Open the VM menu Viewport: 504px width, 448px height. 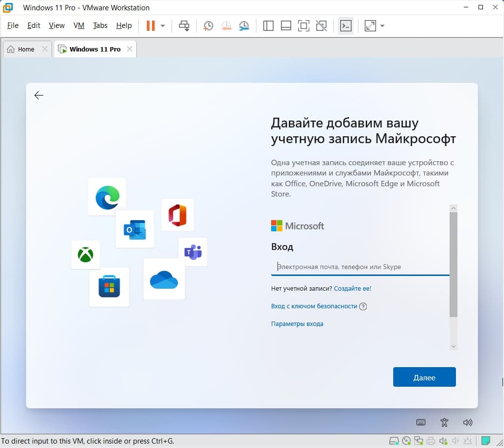[79, 25]
